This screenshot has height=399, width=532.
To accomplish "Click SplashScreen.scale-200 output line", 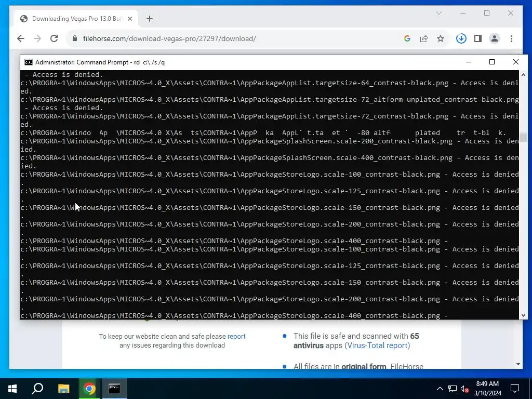I will (270, 141).
